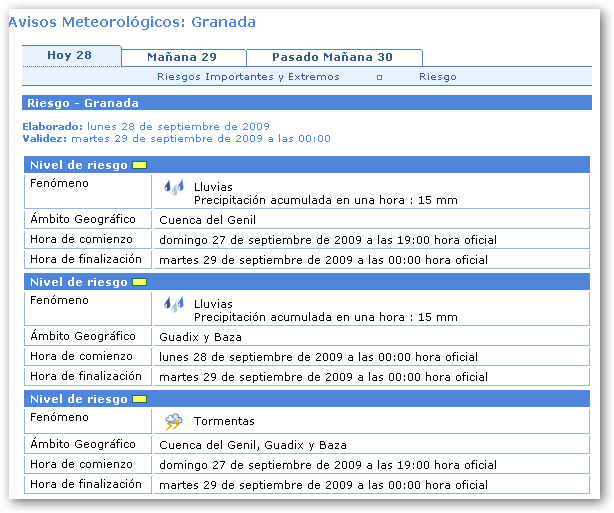Viewport: 614px width, 513px height.
Task: Click the small square icon left of the Riesgo link
Action: [379, 77]
